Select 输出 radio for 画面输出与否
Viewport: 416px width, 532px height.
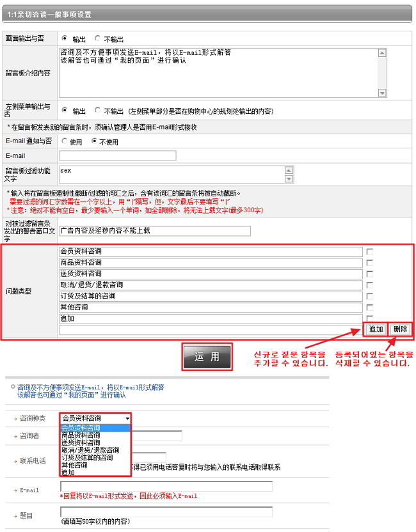pyautogui.click(x=65, y=38)
